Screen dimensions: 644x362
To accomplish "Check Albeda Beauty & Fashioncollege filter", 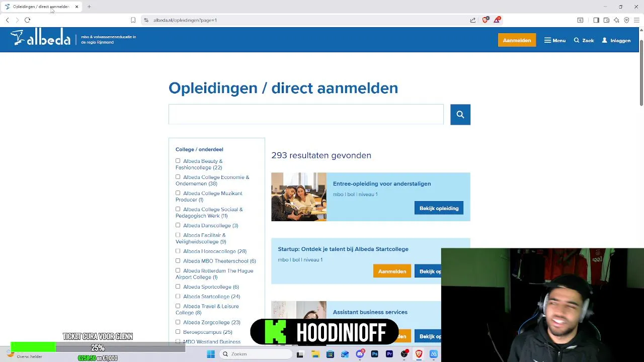I will click(178, 161).
